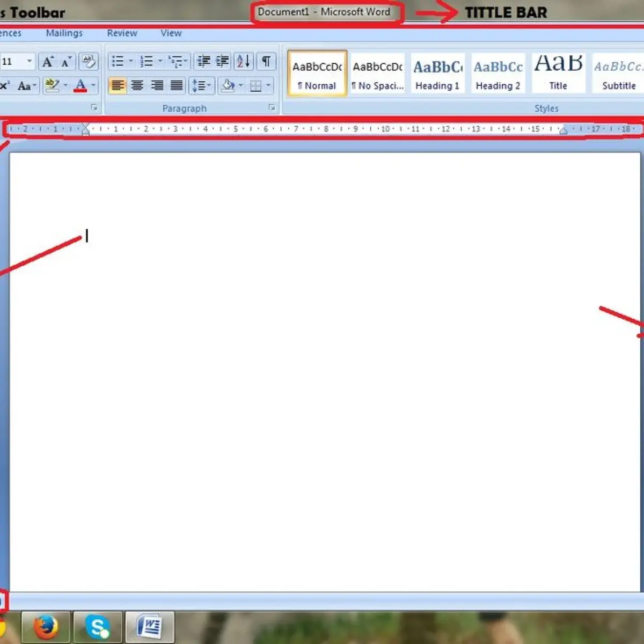Click the Line Spacing icon
The height and width of the screenshot is (644, 644).
click(202, 85)
